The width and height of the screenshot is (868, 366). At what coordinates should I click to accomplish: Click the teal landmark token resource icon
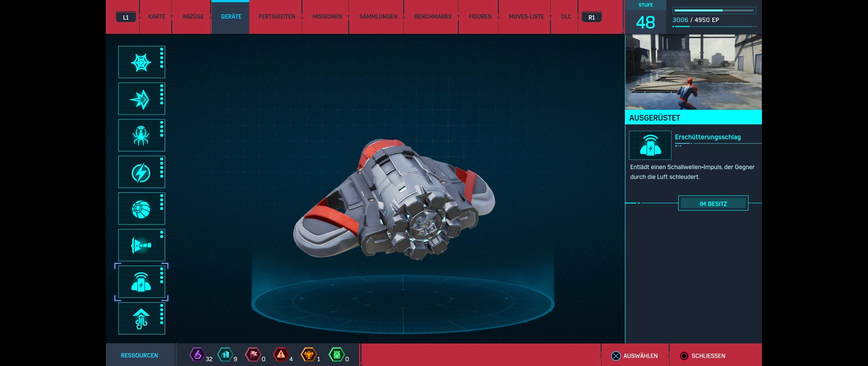tap(225, 355)
